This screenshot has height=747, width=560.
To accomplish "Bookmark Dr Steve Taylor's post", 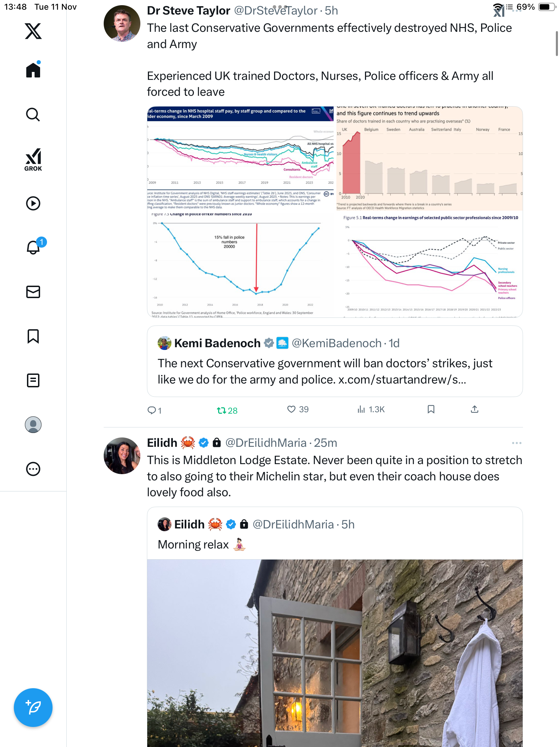I will [x=431, y=409].
